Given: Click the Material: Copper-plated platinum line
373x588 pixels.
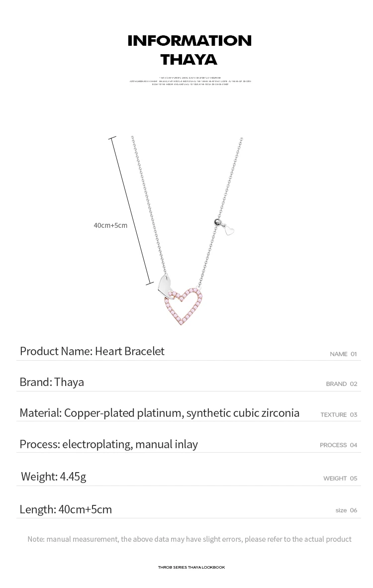Looking at the screenshot, I should pyautogui.click(x=159, y=413).
